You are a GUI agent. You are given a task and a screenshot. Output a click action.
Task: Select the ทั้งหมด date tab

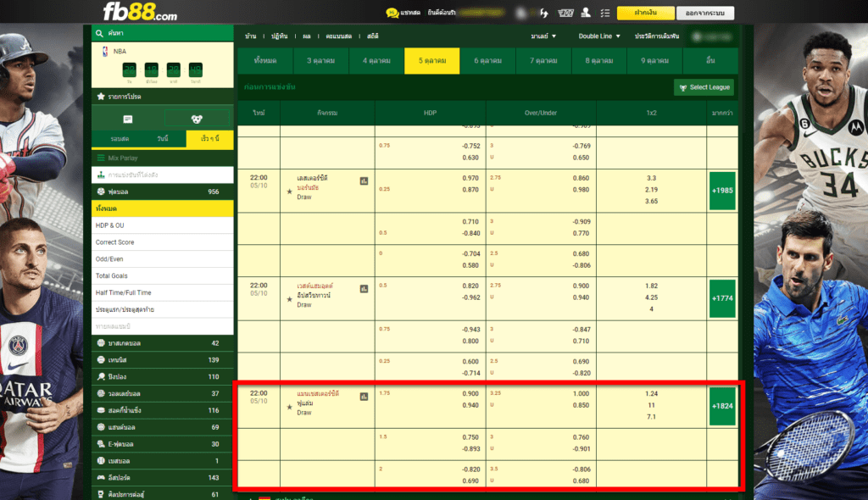click(265, 61)
